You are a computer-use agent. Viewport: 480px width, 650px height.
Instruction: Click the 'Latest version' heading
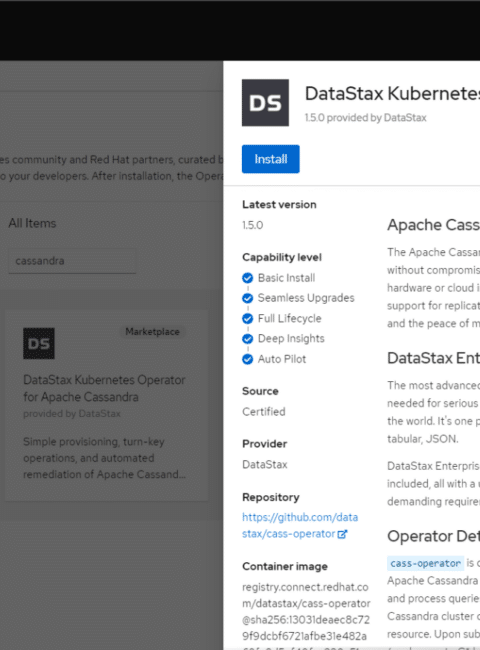279,204
